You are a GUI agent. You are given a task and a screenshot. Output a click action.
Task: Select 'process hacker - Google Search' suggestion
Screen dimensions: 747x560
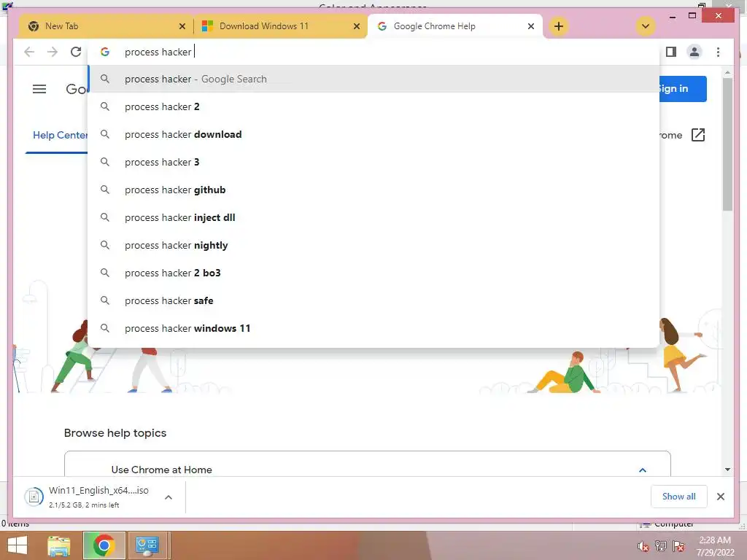[x=374, y=79]
